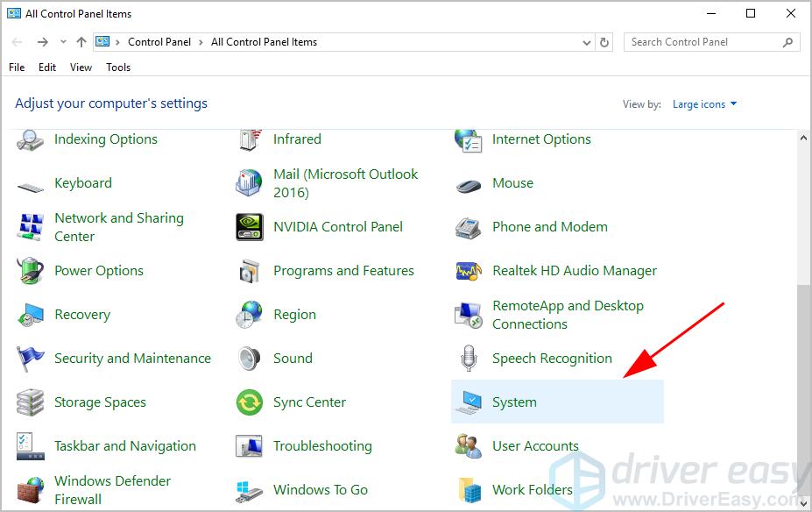Open the View menu
812x512 pixels.
pyautogui.click(x=81, y=68)
